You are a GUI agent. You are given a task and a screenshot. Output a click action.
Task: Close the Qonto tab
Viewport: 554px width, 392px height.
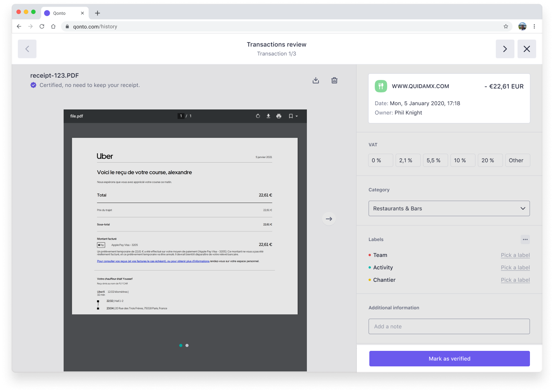[x=82, y=13]
